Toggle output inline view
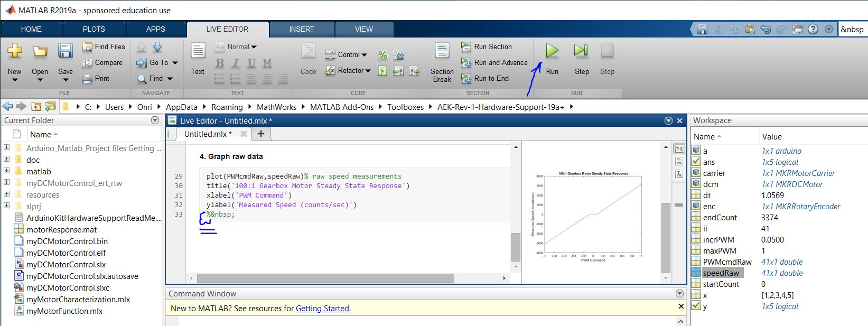Screen dimensions: 868x326 pos(679,161)
